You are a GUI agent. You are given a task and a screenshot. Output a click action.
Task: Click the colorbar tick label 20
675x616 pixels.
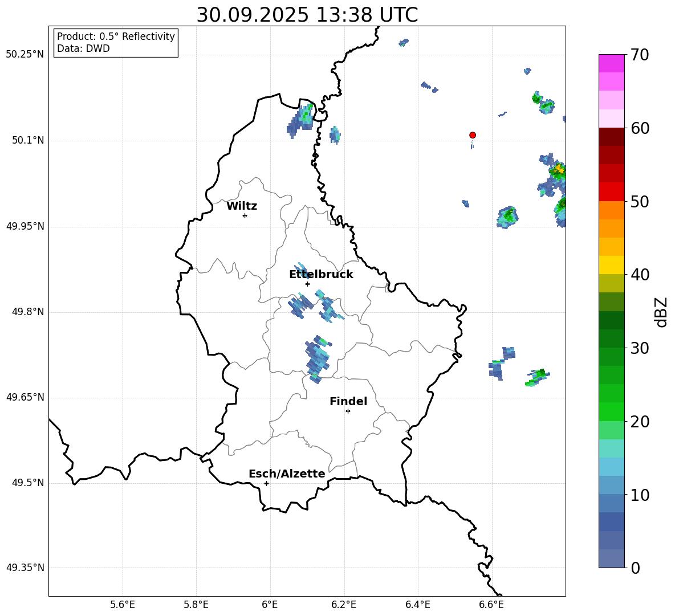pyautogui.click(x=640, y=422)
